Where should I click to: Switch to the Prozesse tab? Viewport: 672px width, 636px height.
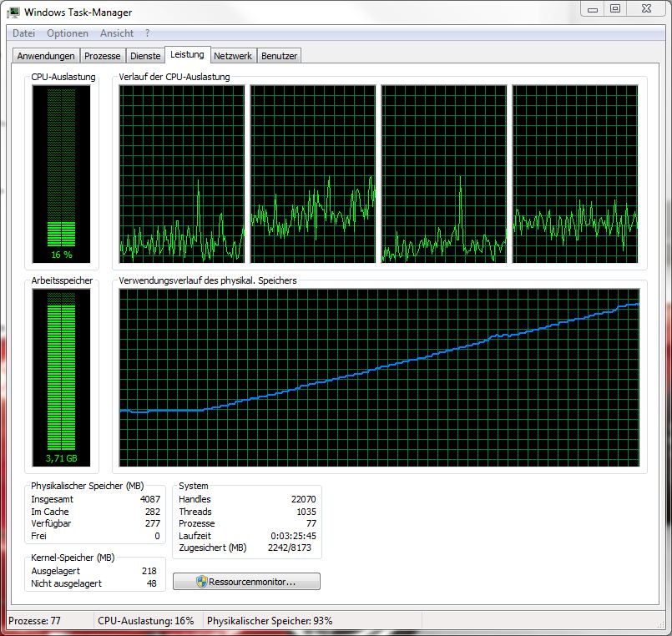pyautogui.click(x=103, y=56)
